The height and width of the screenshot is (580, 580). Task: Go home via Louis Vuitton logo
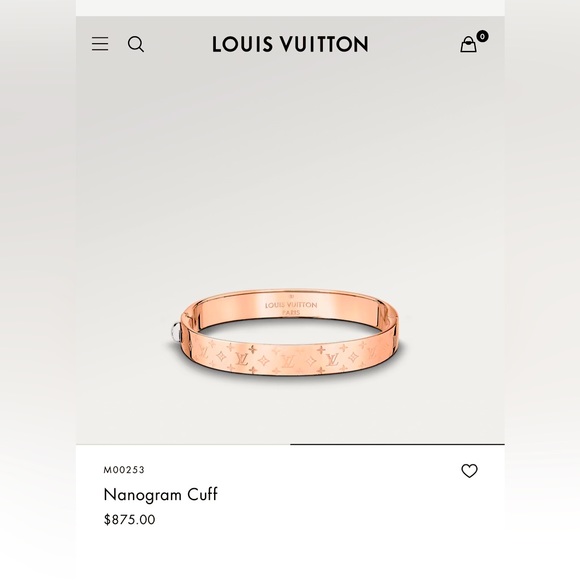click(x=290, y=44)
